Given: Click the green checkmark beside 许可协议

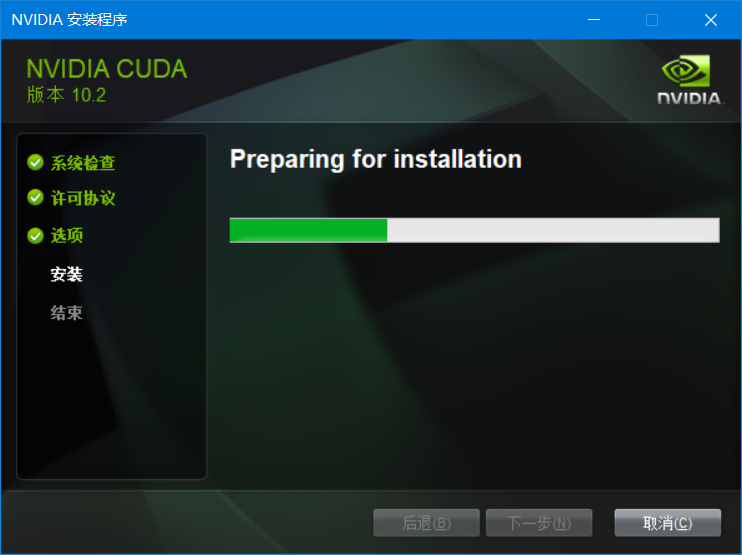Looking at the screenshot, I should pyautogui.click(x=35, y=197).
